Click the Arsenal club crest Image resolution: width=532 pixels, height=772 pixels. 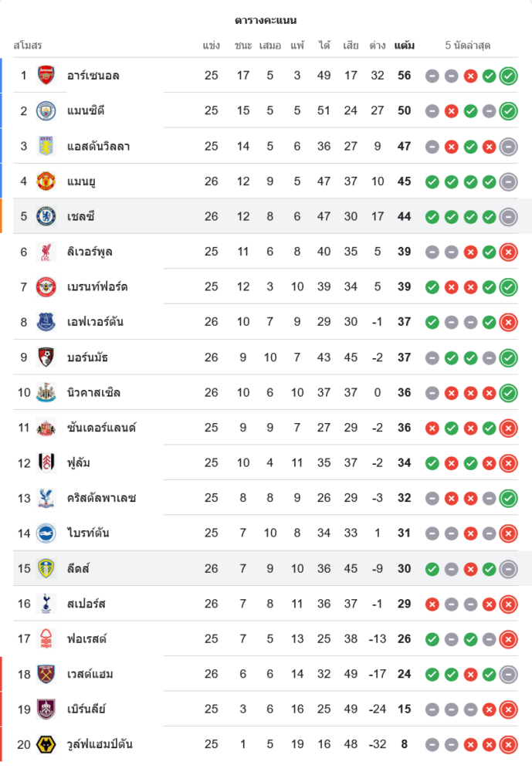[46, 76]
